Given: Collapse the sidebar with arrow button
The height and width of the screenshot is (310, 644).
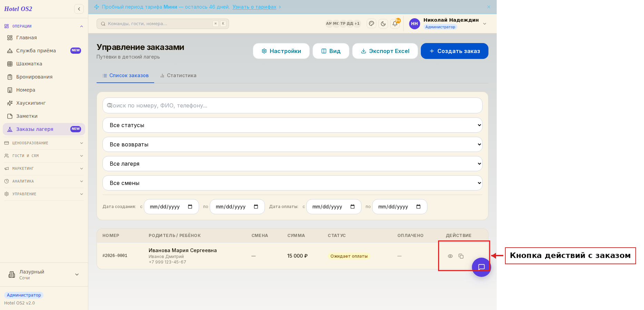Looking at the screenshot, I should pos(79,9).
